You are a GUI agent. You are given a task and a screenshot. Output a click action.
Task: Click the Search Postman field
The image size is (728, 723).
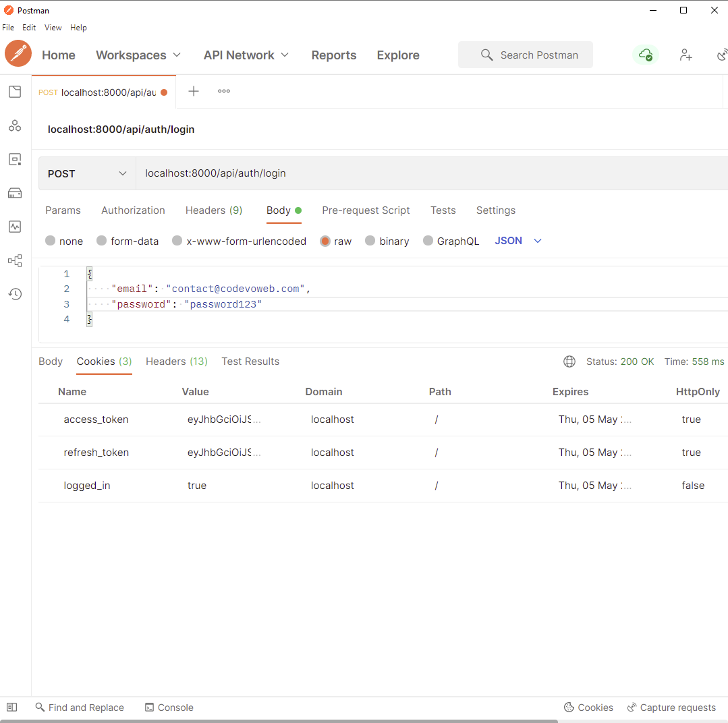pyautogui.click(x=525, y=55)
